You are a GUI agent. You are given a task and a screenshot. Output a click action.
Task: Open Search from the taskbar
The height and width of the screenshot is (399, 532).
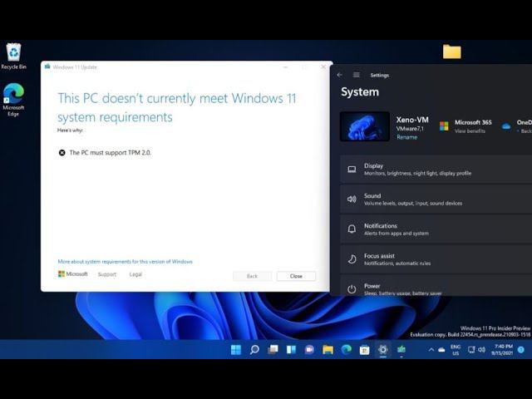coord(254,349)
